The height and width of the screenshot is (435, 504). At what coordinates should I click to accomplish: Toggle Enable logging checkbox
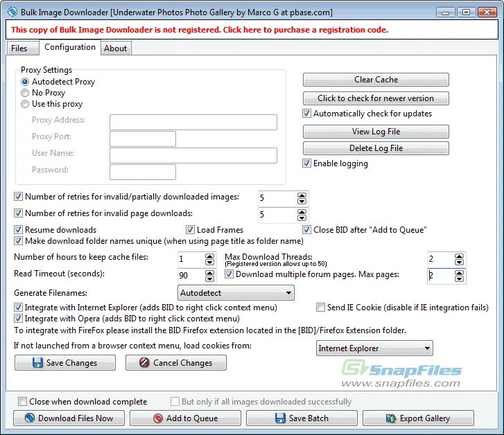[x=306, y=163]
